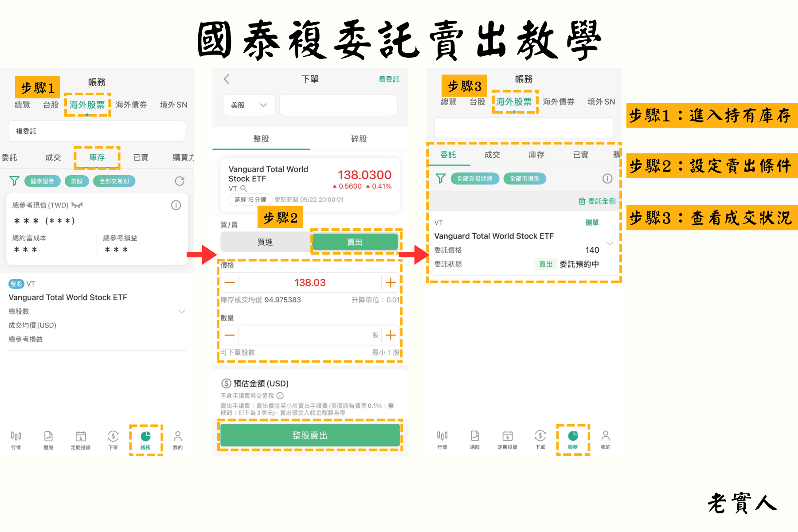Viewport: 798px width, 532px height.
Task: Open 總覽 tab on left screen
Action: [x=22, y=105]
